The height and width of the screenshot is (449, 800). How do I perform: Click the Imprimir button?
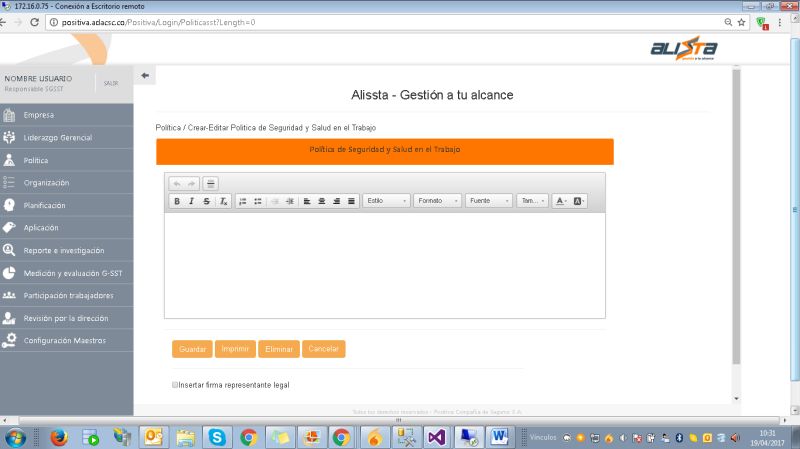235,349
